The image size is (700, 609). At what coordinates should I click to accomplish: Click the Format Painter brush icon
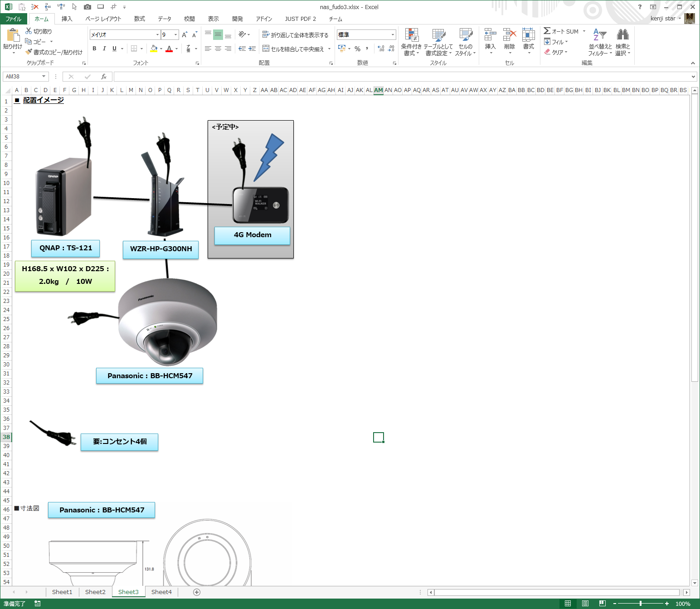pos(29,52)
